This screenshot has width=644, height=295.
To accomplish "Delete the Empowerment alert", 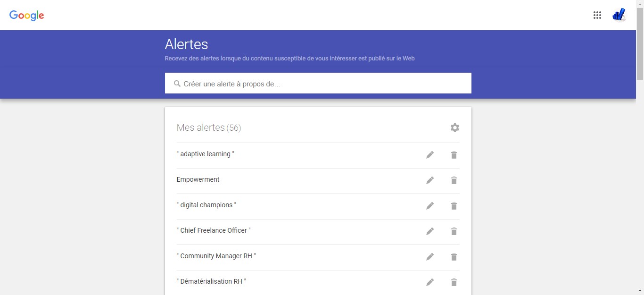I will [454, 180].
